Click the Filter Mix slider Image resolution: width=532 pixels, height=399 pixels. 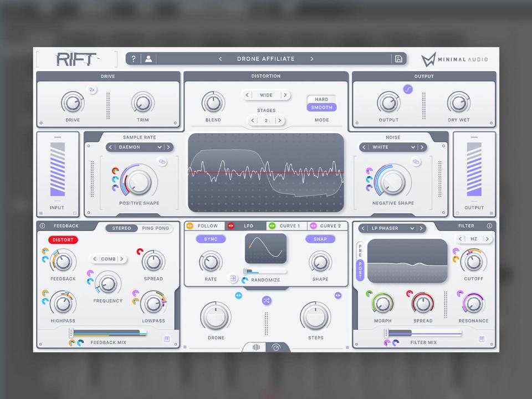click(x=423, y=333)
